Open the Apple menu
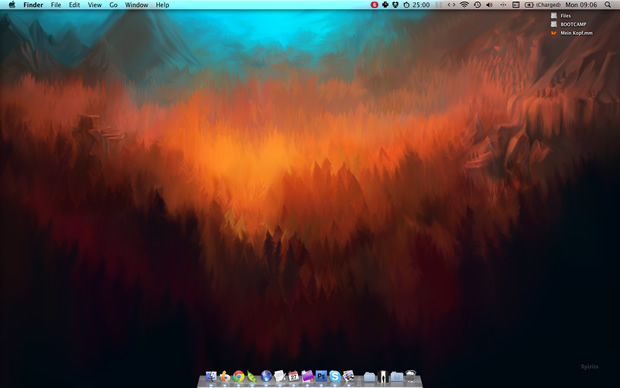Screen dimensions: 620x388 12,5
